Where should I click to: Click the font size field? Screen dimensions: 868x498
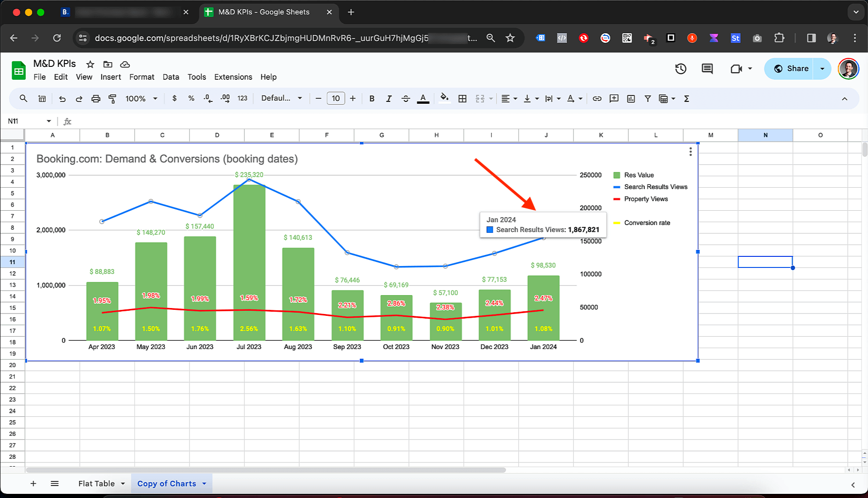tap(336, 98)
